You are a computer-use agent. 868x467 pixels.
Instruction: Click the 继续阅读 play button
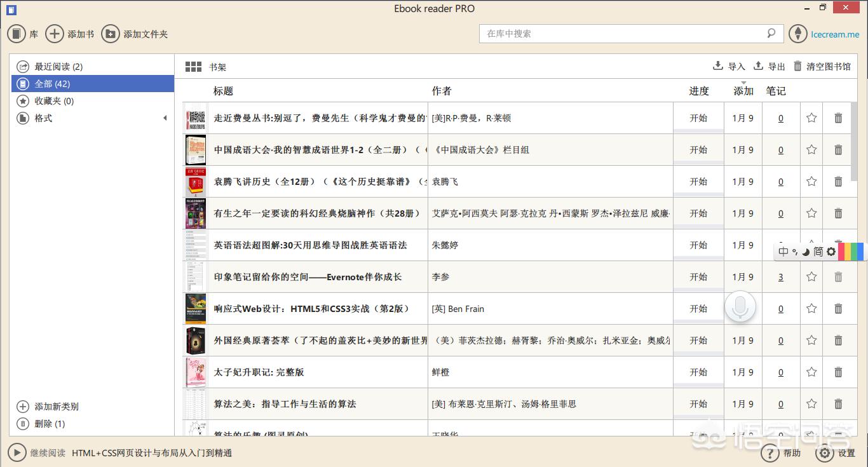pyautogui.click(x=17, y=453)
